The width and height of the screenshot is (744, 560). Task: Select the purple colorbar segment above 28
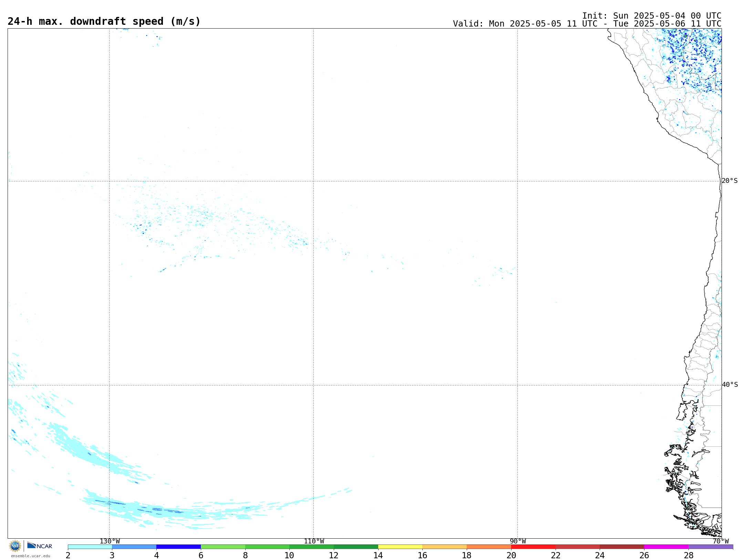pos(711,547)
